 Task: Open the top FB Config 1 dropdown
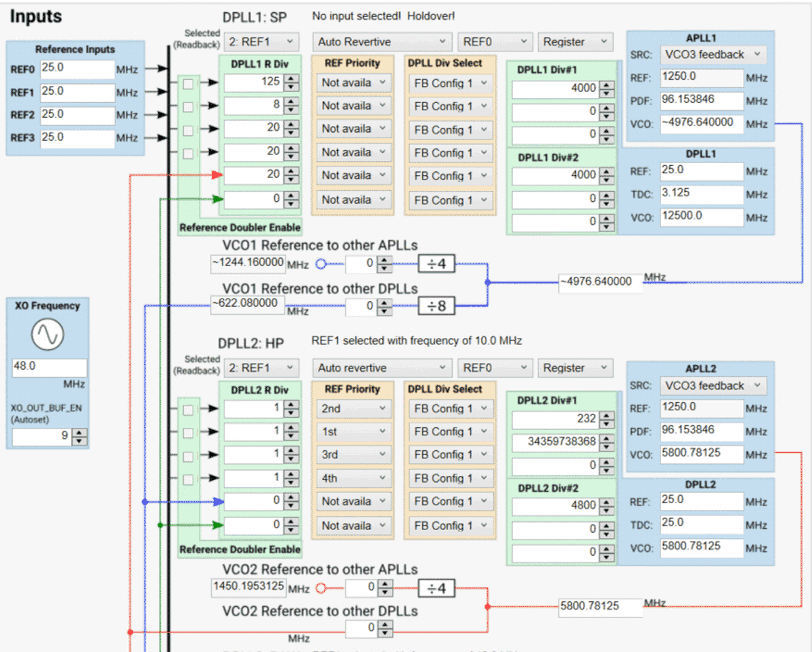pos(450,83)
